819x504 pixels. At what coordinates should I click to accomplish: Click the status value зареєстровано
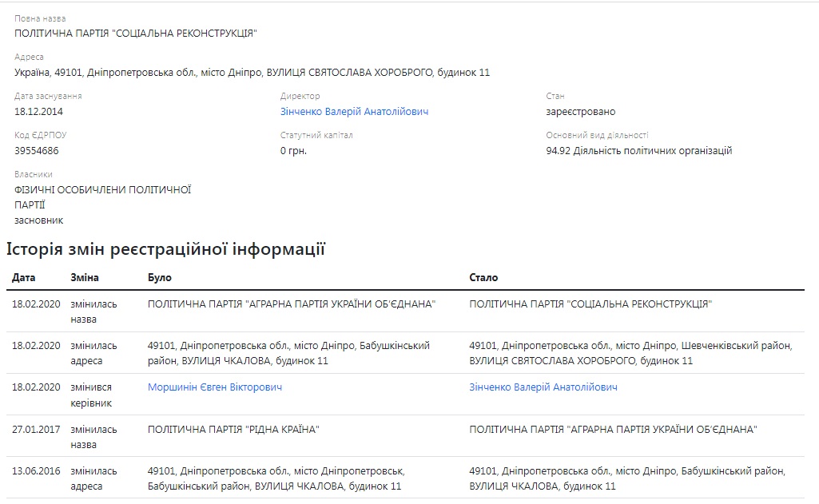pos(581,112)
